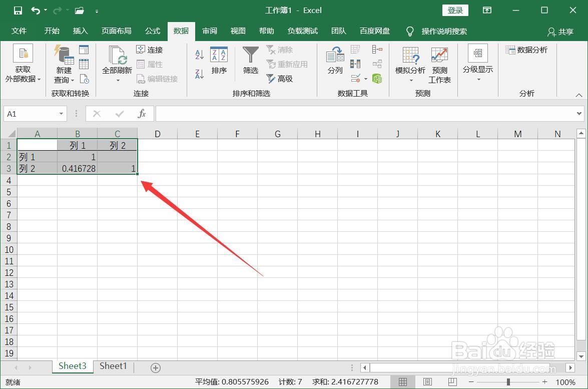588x389 pixels.
Task: Switch to the 开始 ribbon tab
Action: 52,31
